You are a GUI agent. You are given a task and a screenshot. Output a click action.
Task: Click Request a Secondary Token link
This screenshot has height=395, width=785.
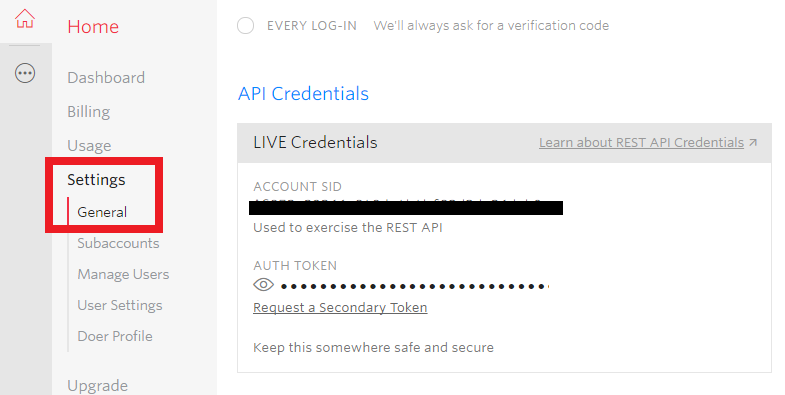340,307
